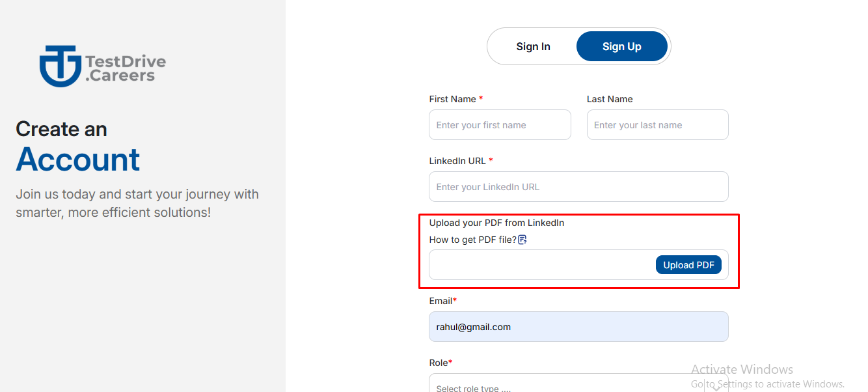868x392 pixels.
Task: Click the document icon beside PDF help
Action: [x=522, y=240]
